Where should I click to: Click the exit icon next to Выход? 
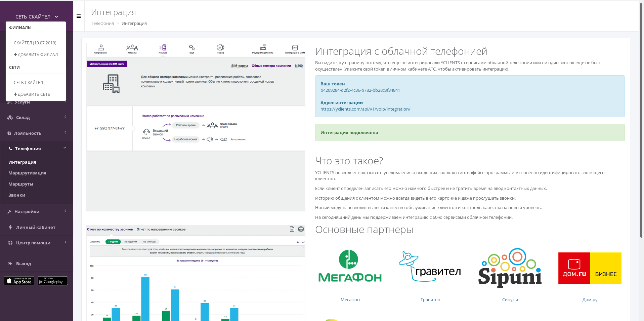[x=10, y=264]
